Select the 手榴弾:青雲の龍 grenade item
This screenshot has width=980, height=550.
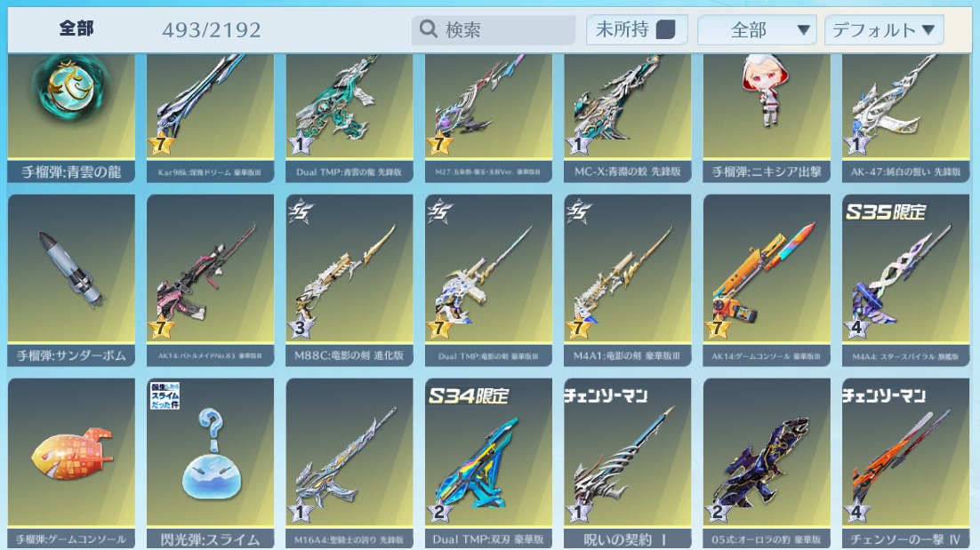point(71,118)
